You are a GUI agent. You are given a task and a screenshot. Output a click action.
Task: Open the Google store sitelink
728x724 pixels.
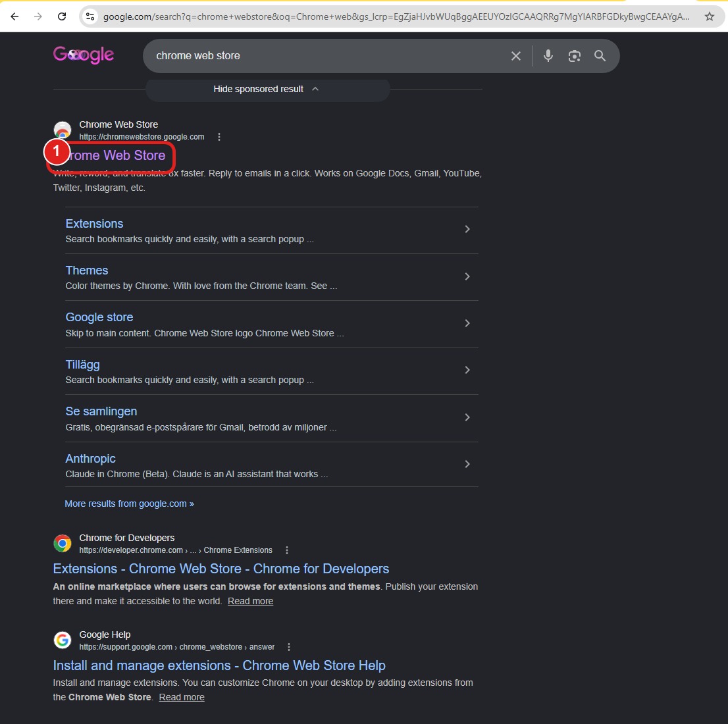tap(99, 317)
